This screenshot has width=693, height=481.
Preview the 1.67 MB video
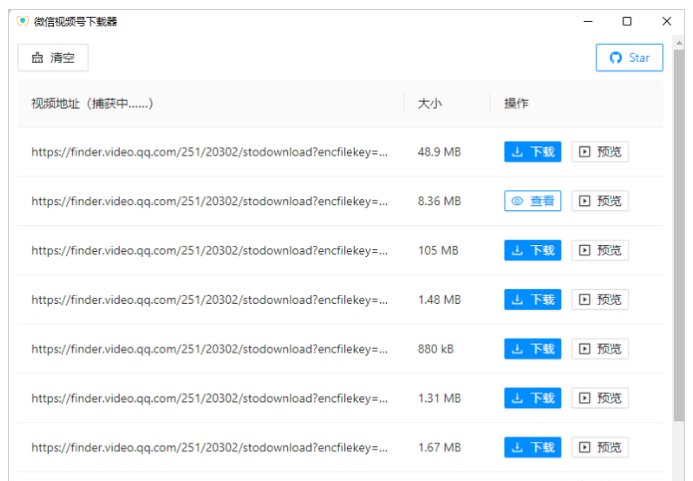600,447
